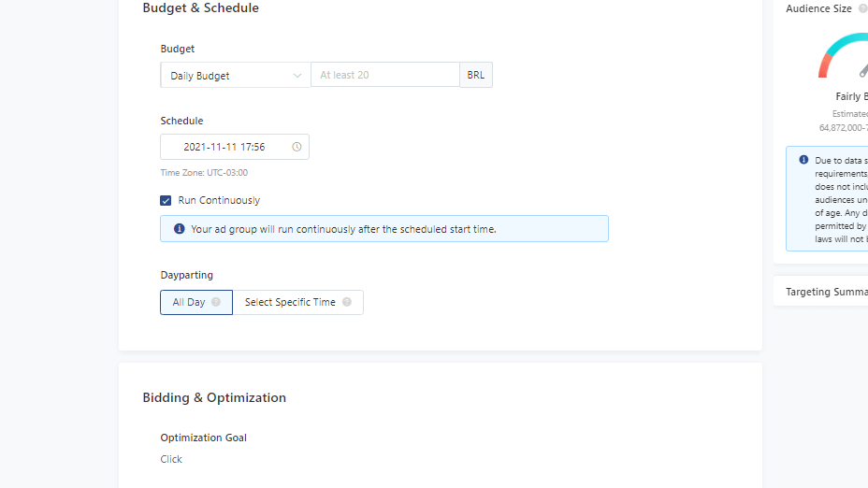Open the schedule start date picker
868x488 pixels.
[235, 147]
